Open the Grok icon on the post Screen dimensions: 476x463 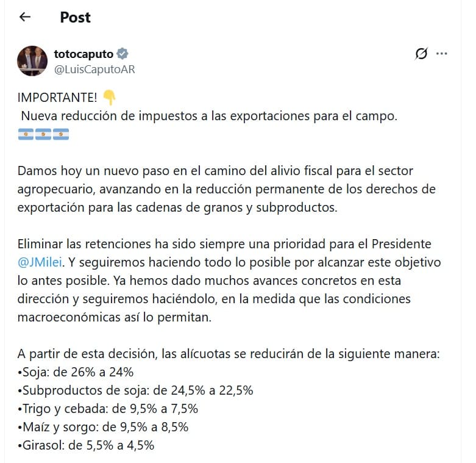(421, 54)
